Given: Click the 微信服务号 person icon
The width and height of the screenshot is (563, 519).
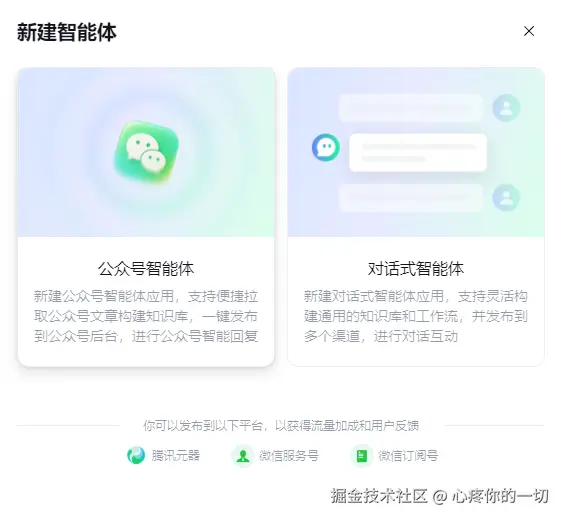Looking at the screenshot, I should pos(243,456).
